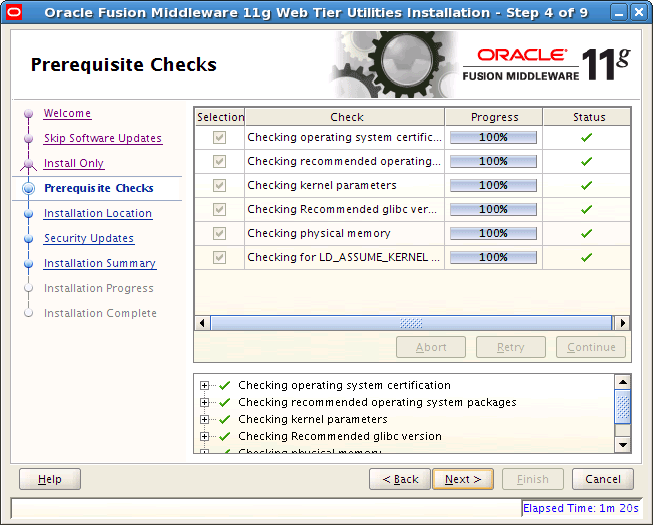This screenshot has height=525, width=653.
Task: Select 'Checking physical memory' table cell
Action: tap(344, 233)
